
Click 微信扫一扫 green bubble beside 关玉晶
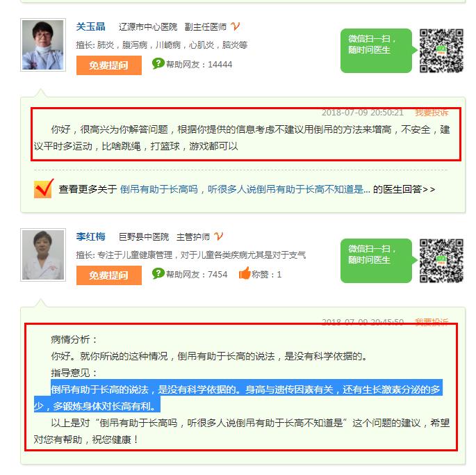(379, 51)
